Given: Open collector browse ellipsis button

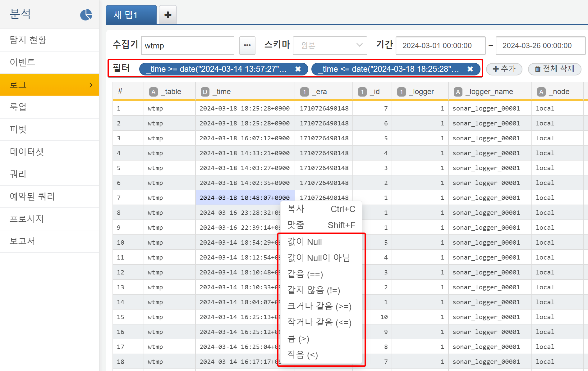Looking at the screenshot, I should 247,45.
